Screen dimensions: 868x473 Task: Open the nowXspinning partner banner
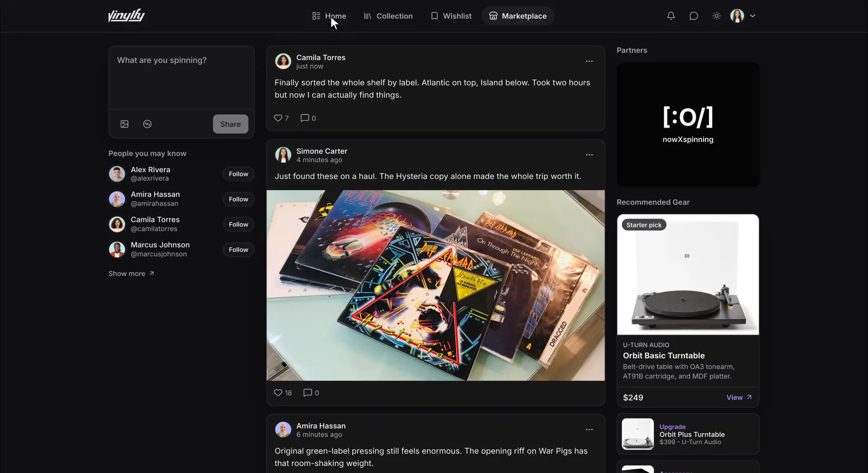click(x=688, y=124)
